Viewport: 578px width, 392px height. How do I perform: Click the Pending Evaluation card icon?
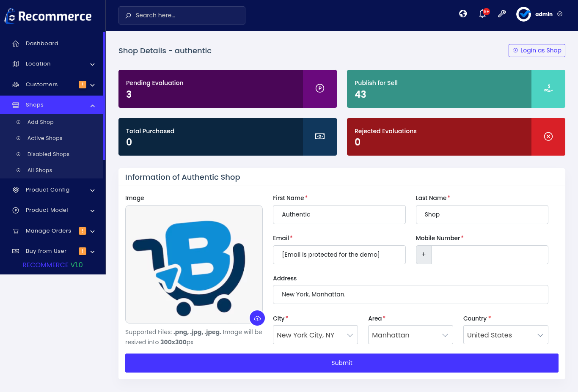coord(320,88)
